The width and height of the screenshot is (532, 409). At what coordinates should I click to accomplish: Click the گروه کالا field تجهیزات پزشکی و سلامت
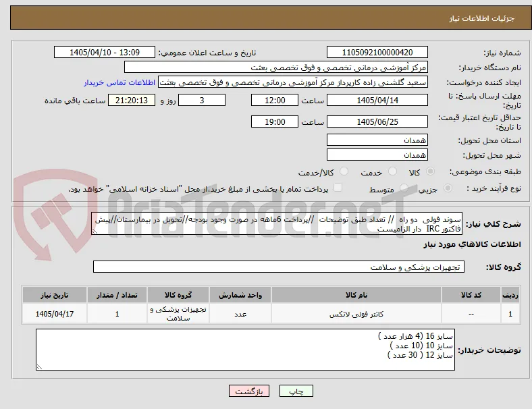pyautogui.click(x=279, y=267)
